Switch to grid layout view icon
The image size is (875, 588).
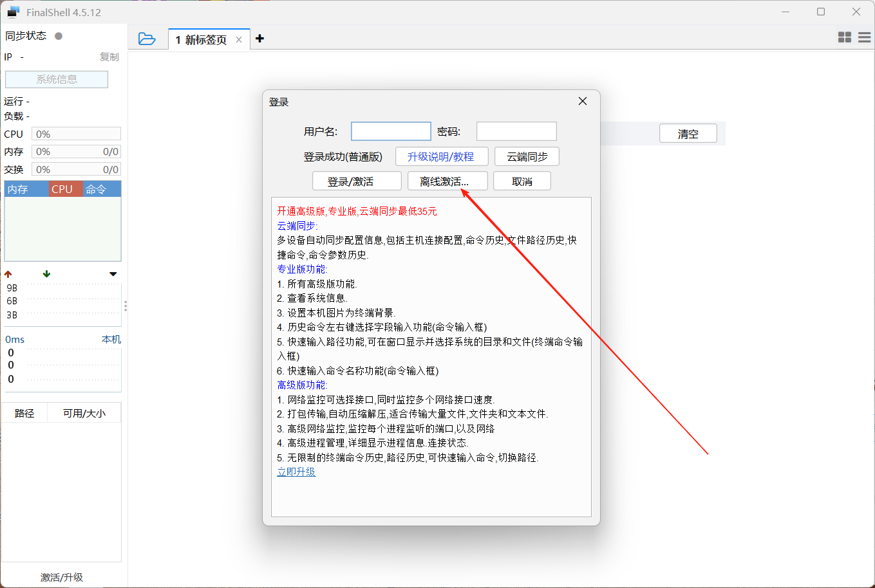(x=845, y=38)
